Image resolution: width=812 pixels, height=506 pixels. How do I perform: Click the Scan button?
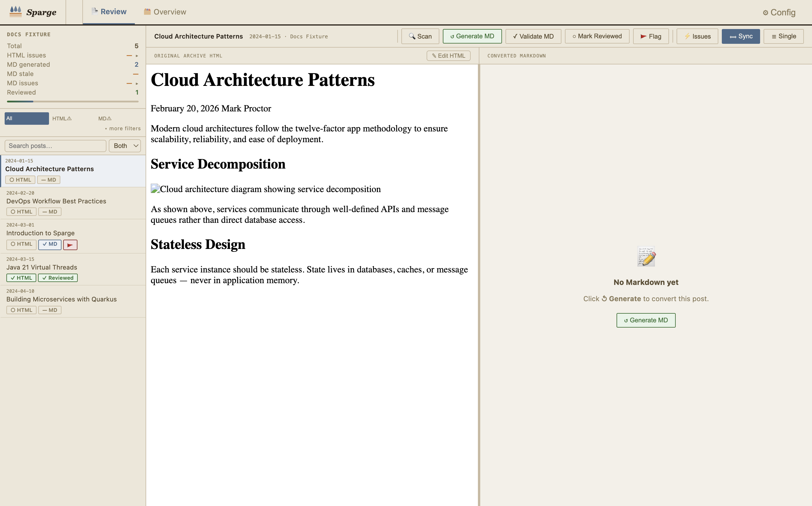pyautogui.click(x=420, y=36)
